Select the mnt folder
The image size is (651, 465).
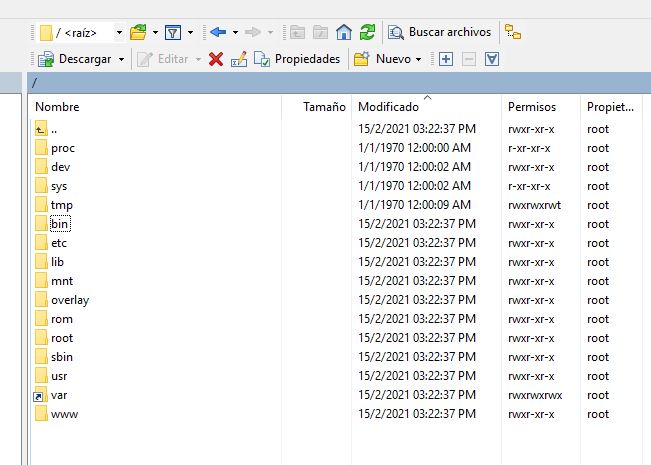tap(62, 281)
